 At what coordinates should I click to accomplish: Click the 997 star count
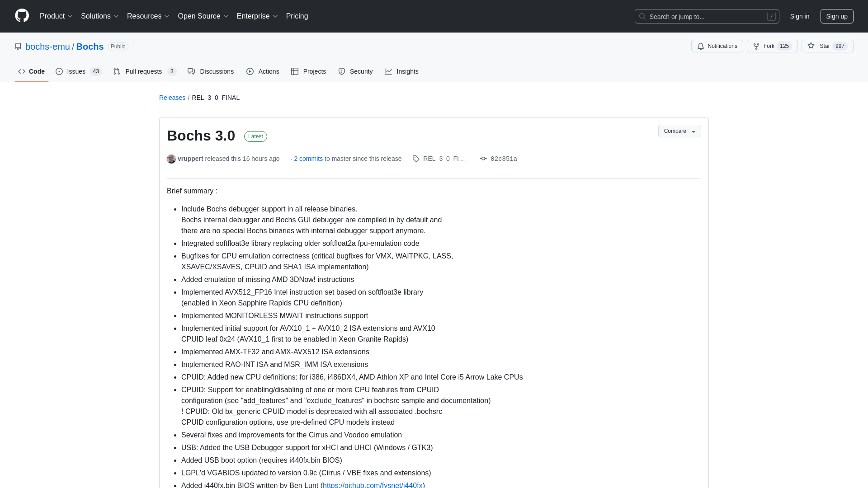pyautogui.click(x=840, y=46)
